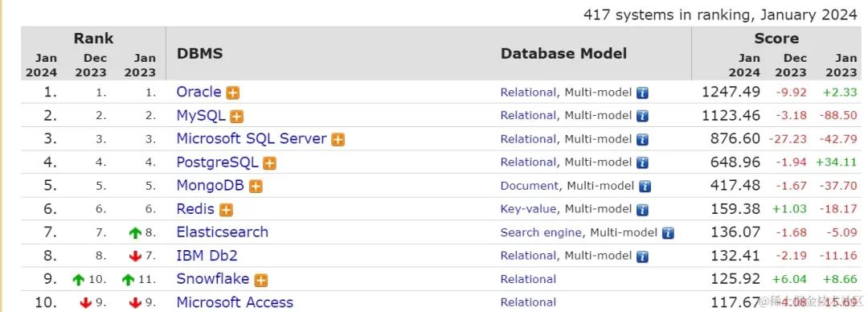Click the info icon in Elasticsearch's row
Image resolution: width=868 pixels, height=312 pixels.
pos(668,233)
